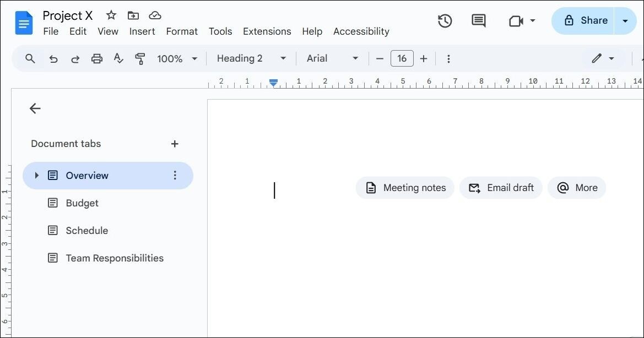Open the Extensions menu

tap(267, 31)
